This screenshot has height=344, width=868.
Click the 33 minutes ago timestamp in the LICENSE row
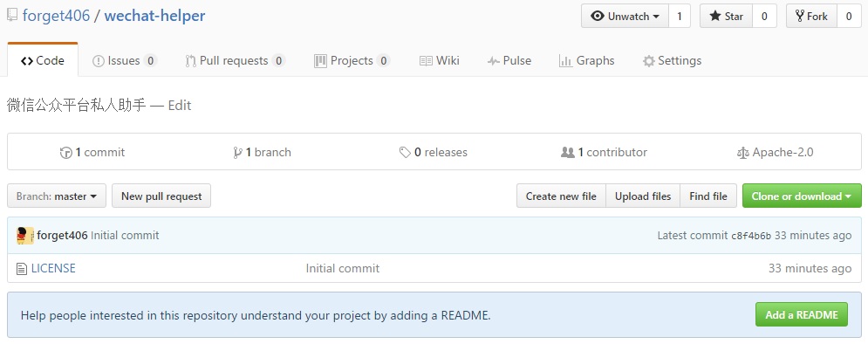810,269
